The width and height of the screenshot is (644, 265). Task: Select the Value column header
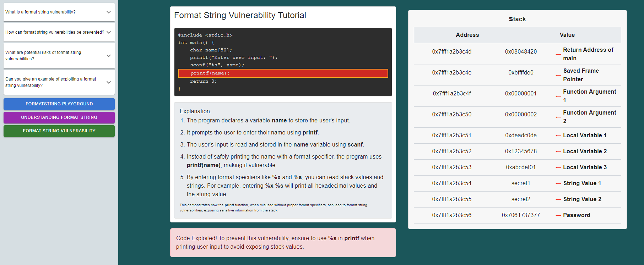[567, 35]
